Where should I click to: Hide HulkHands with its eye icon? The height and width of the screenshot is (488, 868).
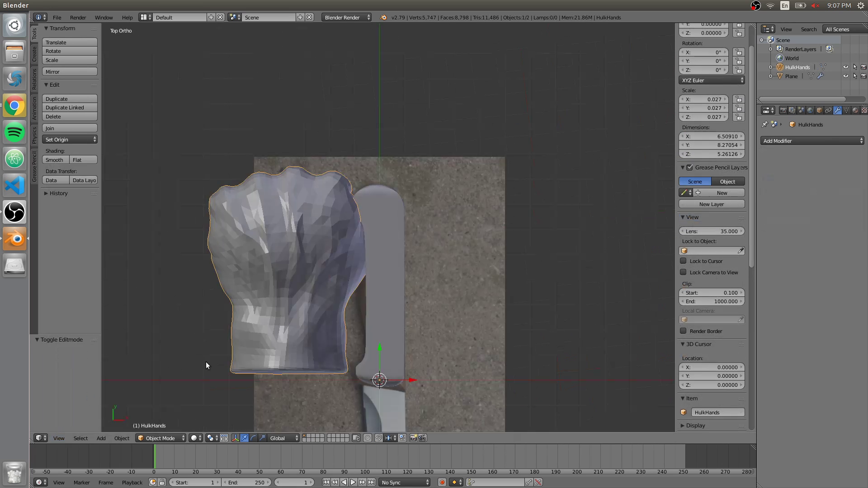coord(846,67)
